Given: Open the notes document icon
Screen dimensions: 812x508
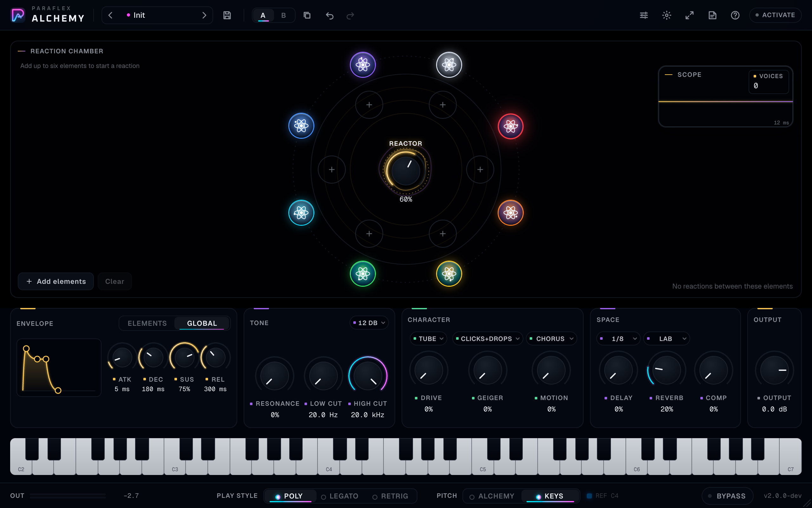Looking at the screenshot, I should 712,16.
